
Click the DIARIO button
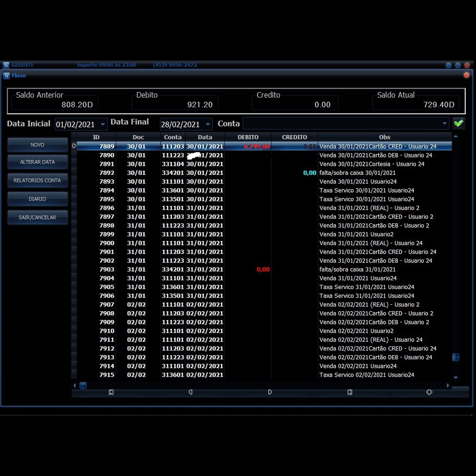tap(37, 199)
